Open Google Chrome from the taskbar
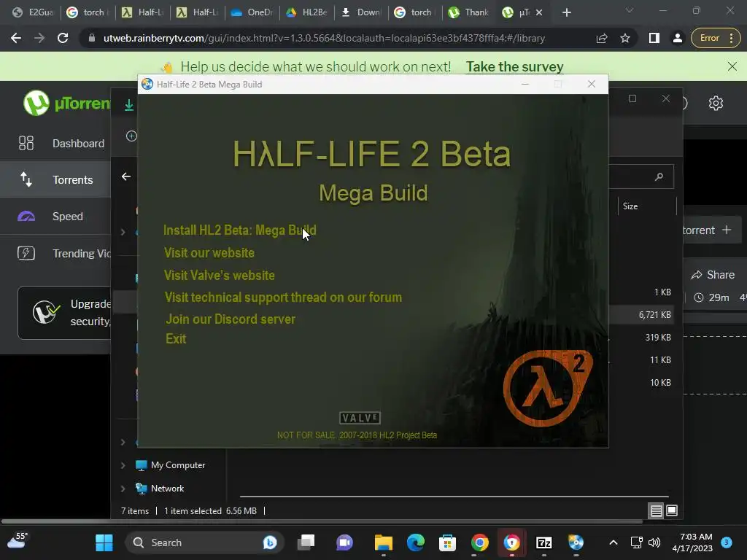747x560 pixels. tap(480, 542)
